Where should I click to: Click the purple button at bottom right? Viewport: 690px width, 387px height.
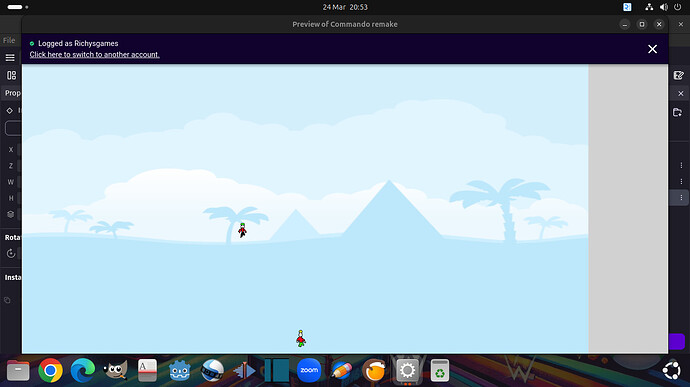click(x=677, y=342)
